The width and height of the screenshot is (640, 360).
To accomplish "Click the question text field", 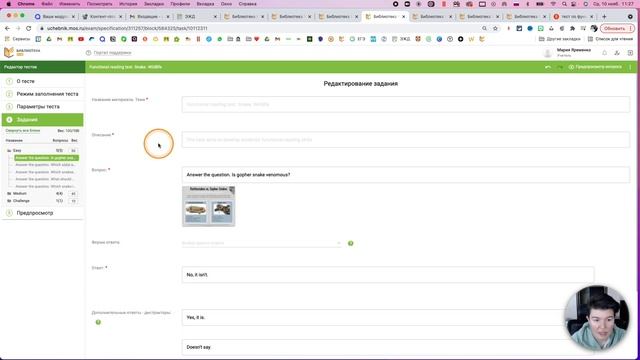I will pyautogui.click(x=406, y=175).
